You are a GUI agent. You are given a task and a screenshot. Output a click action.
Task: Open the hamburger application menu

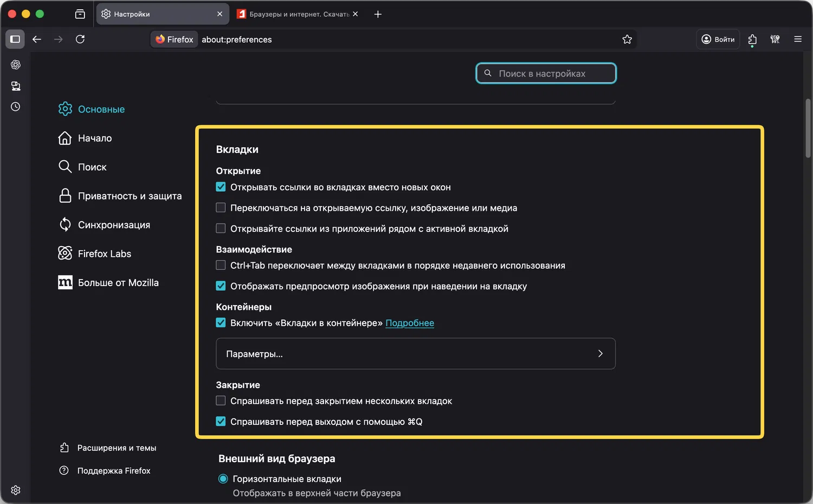pos(798,39)
